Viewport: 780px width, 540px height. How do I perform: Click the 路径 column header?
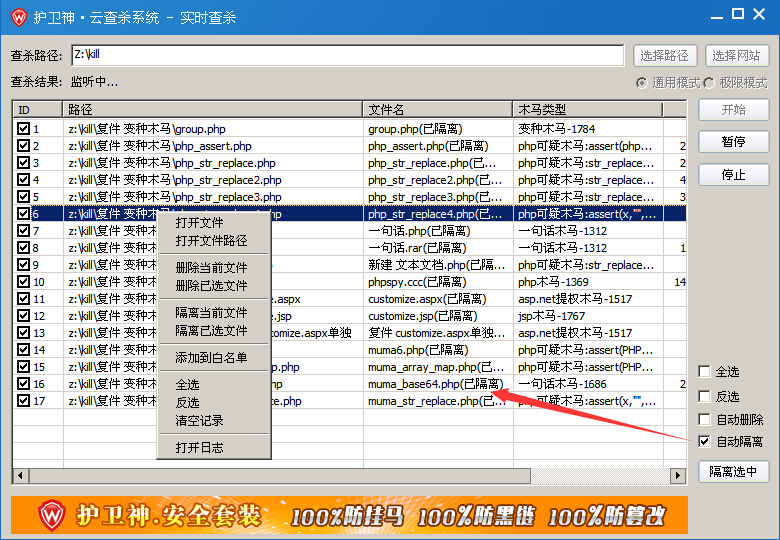(x=212, y=109)
